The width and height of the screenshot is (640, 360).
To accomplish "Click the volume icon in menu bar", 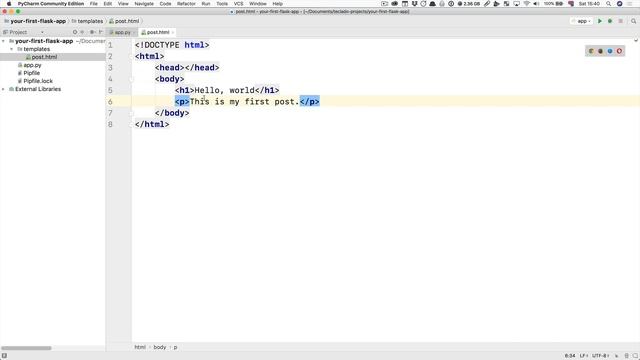I will [536, 4].
